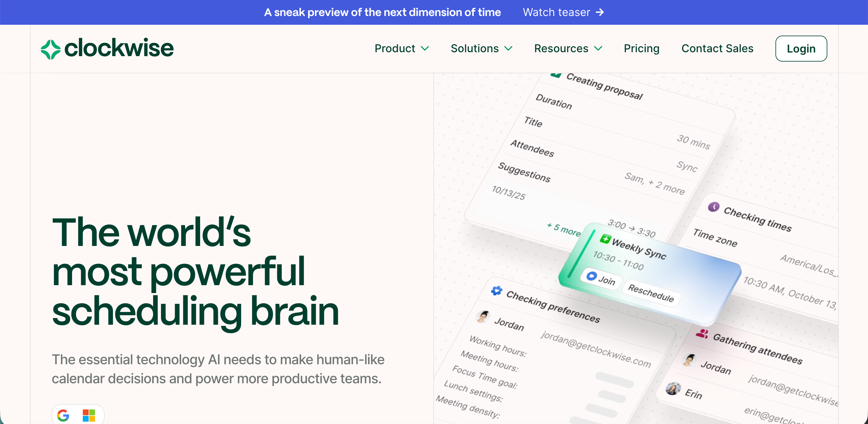Go to the Pricing page
Screen dimensions: 868x424
click(641, 49)
